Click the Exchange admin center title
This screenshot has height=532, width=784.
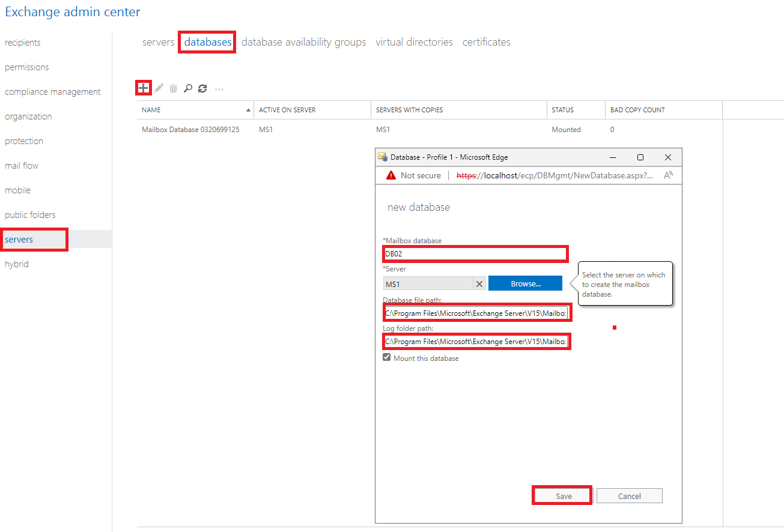(x=73, y=11)
